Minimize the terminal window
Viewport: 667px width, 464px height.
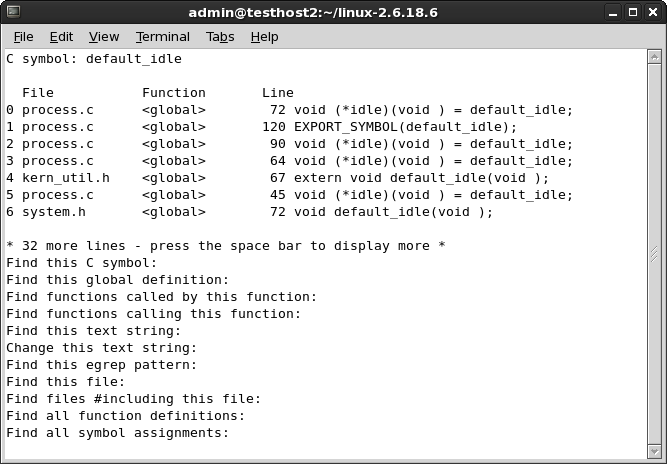tap(611, 12)
